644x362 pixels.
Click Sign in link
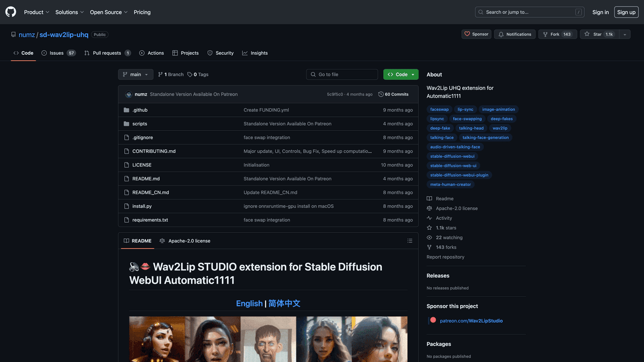(x=600, y=12)
